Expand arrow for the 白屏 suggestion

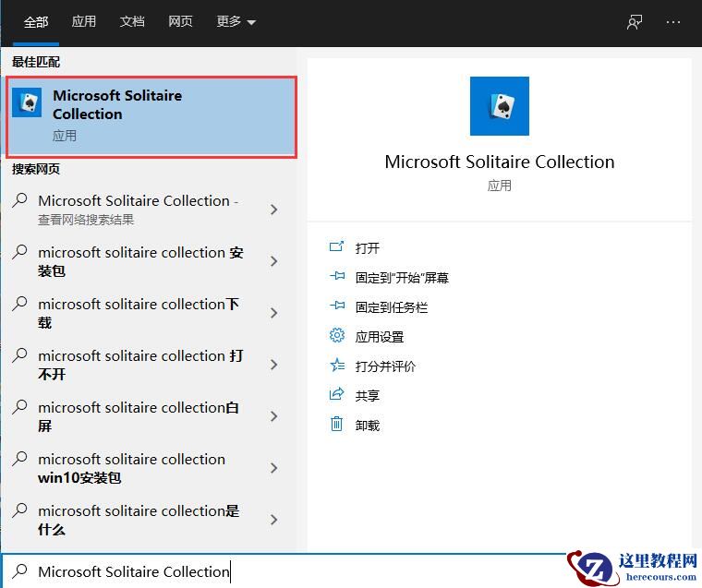tap(274, 416)
